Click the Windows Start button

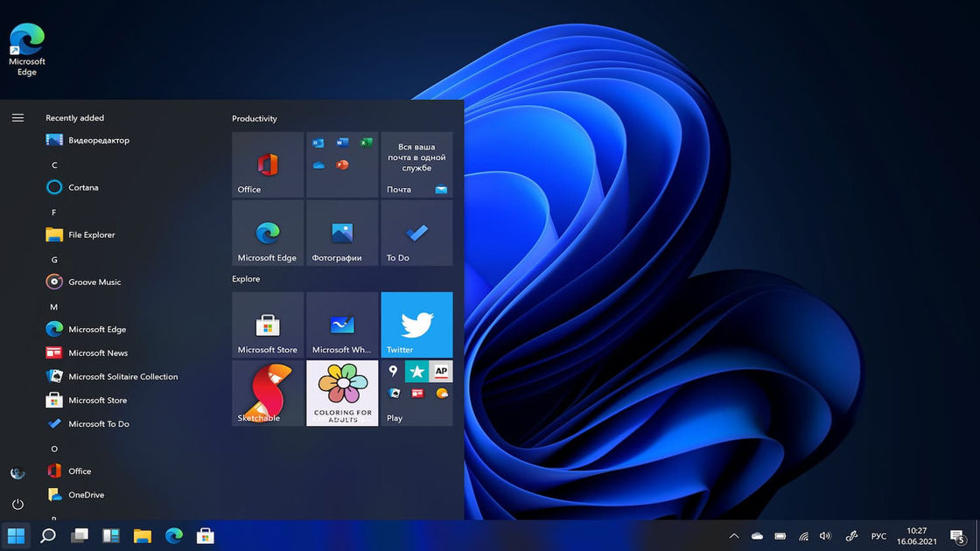pos(16,535)
